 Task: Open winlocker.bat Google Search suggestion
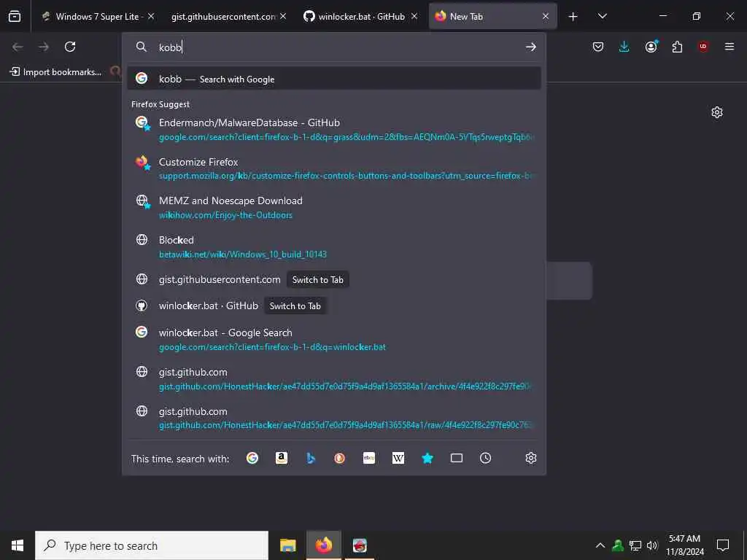(x=334, y=340)
